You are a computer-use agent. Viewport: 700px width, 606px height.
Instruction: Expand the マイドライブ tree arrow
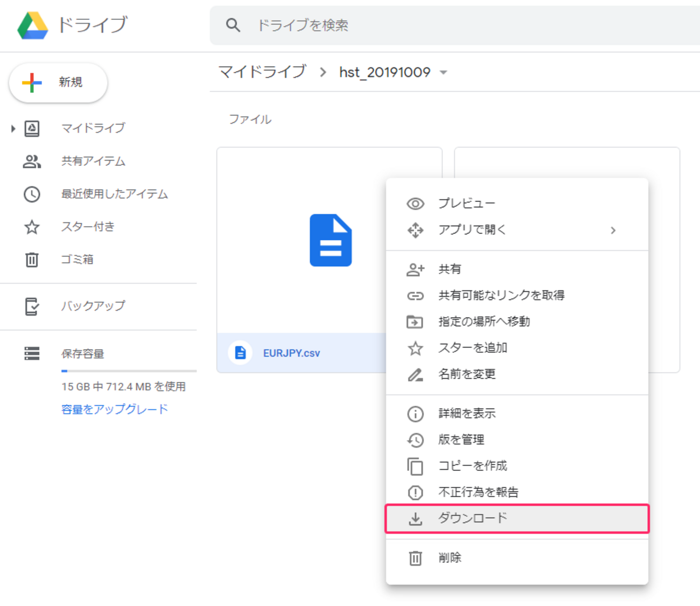click(x=12, y=128)
